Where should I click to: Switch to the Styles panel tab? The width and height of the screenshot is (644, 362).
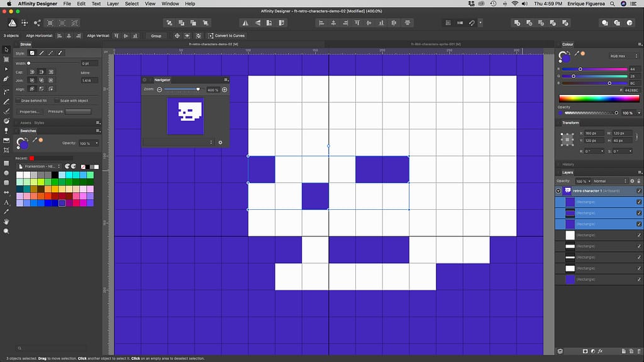(x=39, y=123)
